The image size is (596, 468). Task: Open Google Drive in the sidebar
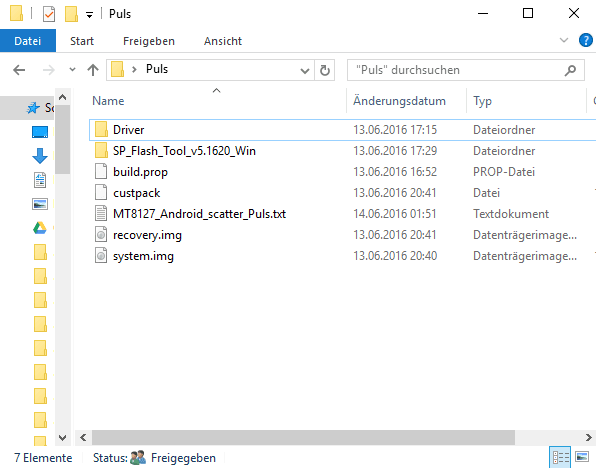pyautogui.click(x=40, y=228)
